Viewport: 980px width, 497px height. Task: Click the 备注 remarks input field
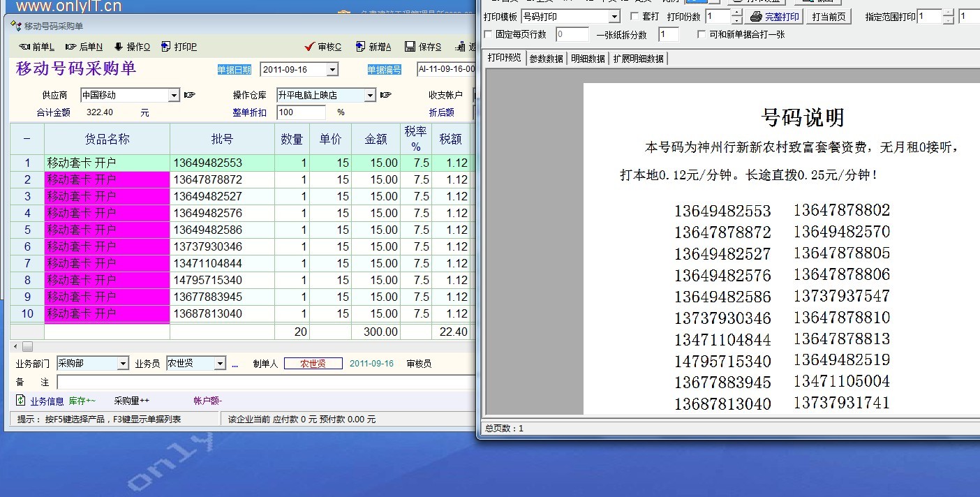tap(265, 383)
